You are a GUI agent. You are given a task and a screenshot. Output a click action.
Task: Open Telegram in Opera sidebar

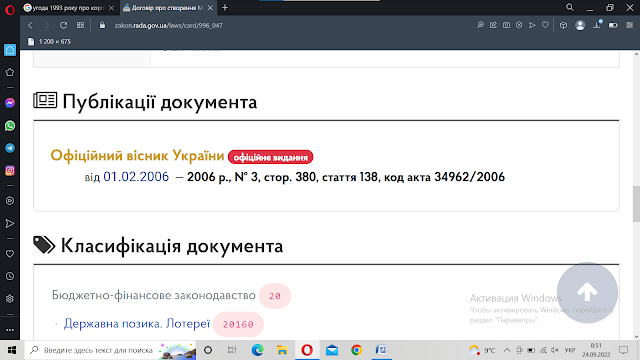pos(10,148)
